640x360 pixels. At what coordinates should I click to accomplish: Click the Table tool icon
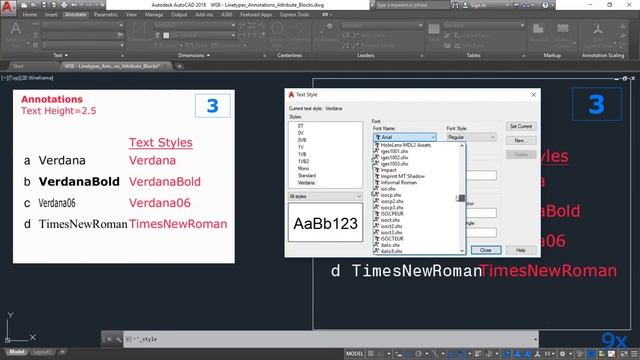433,29
